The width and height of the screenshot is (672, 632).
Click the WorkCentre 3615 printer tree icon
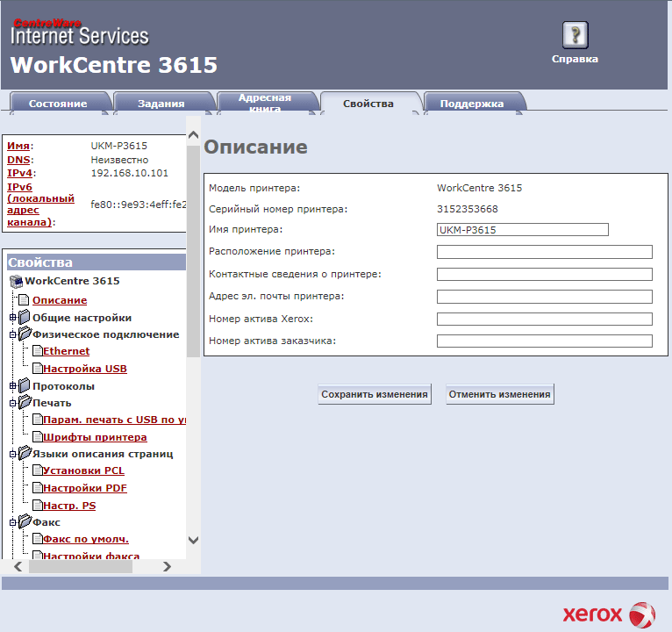coord(17,281)
